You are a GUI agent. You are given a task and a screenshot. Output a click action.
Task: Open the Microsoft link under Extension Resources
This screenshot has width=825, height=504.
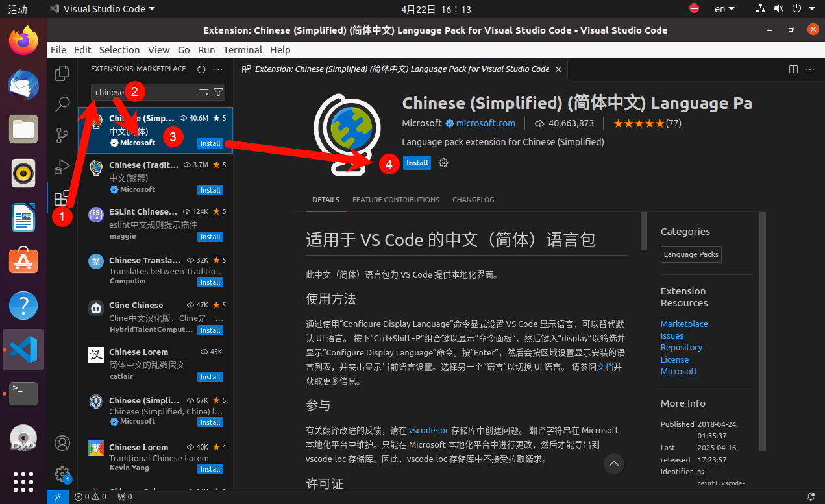(x=679, y=371)
